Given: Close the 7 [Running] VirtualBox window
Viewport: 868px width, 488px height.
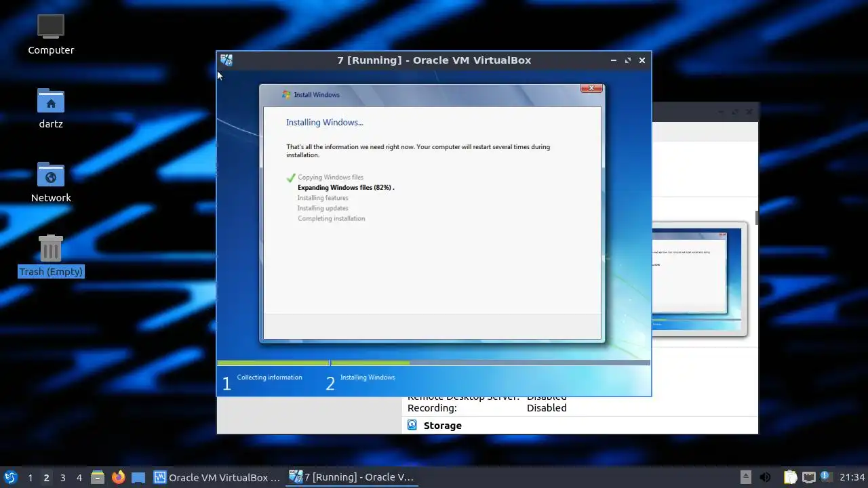Looking at the screenshot, I should 642,60.
